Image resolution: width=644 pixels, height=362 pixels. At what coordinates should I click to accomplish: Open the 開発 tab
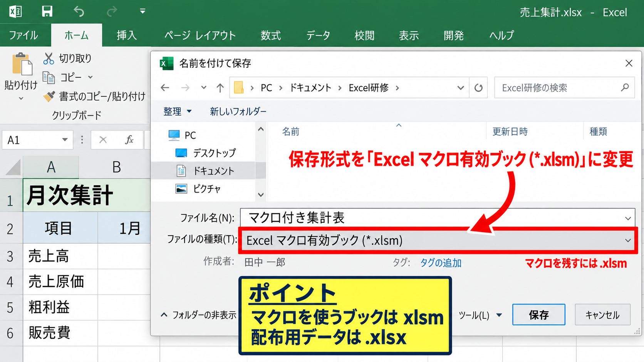(454, 35)
